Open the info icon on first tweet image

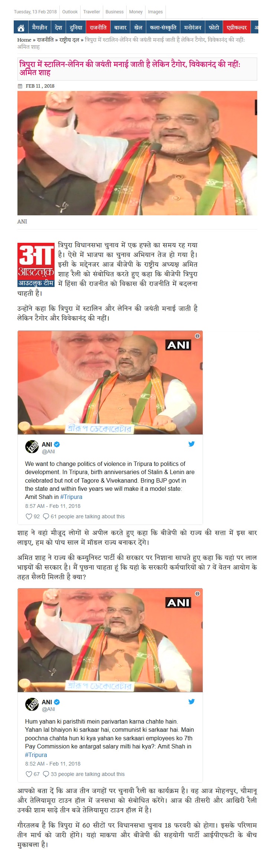(197, 336)
